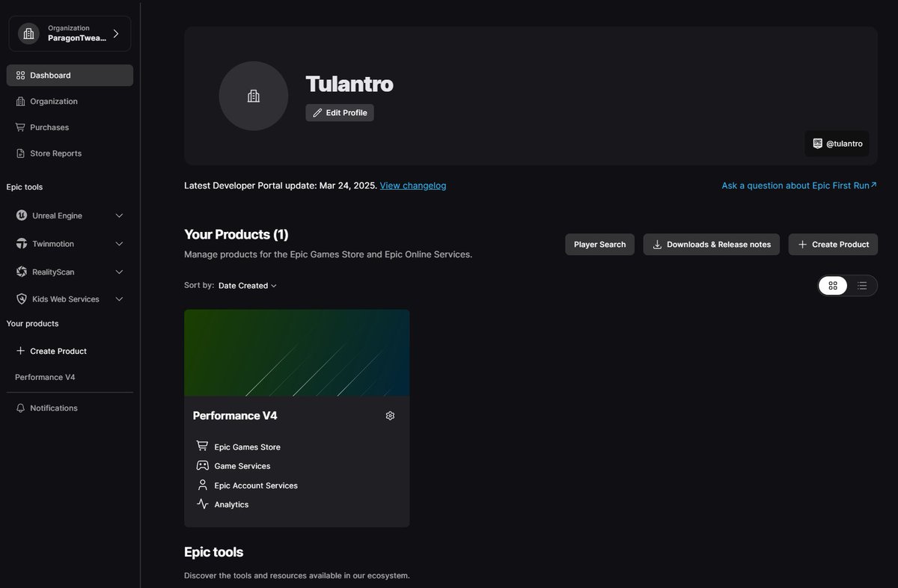The height and width of the screenshot is (588, 898).
Task: Open Game Services on product card
Action: [242, 466]
